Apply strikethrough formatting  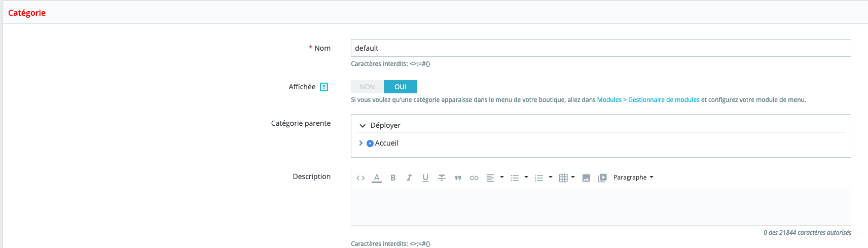pos(442,178)
